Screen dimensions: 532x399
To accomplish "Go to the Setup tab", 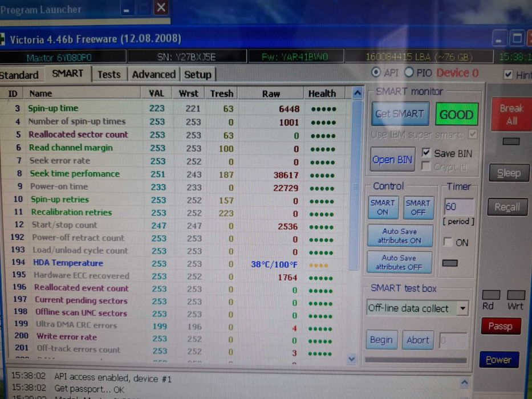I will click(x=198, y=74).
